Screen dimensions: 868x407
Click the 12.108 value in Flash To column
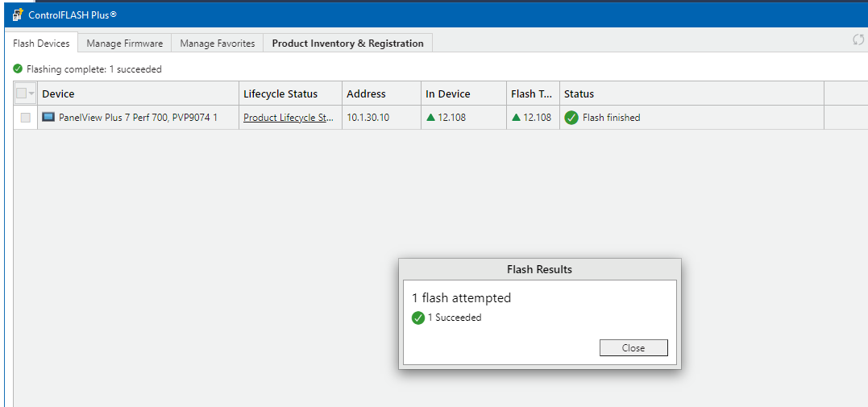538,118
